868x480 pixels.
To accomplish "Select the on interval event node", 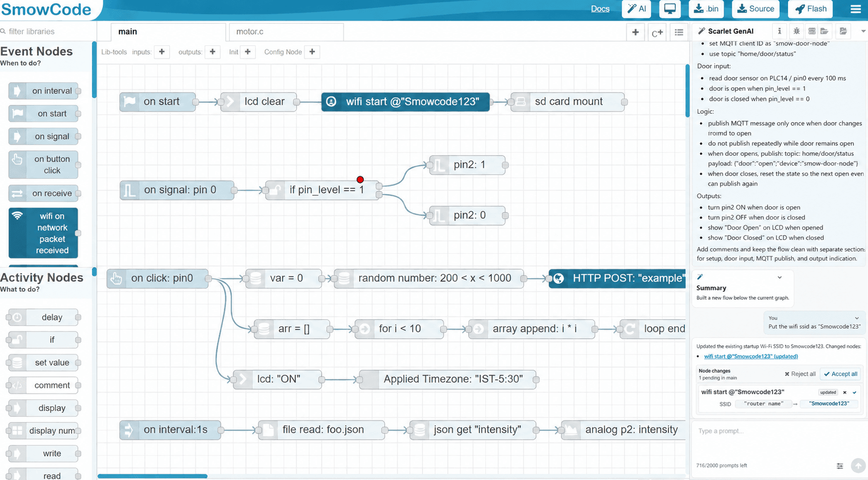I will tap(44, 91).
